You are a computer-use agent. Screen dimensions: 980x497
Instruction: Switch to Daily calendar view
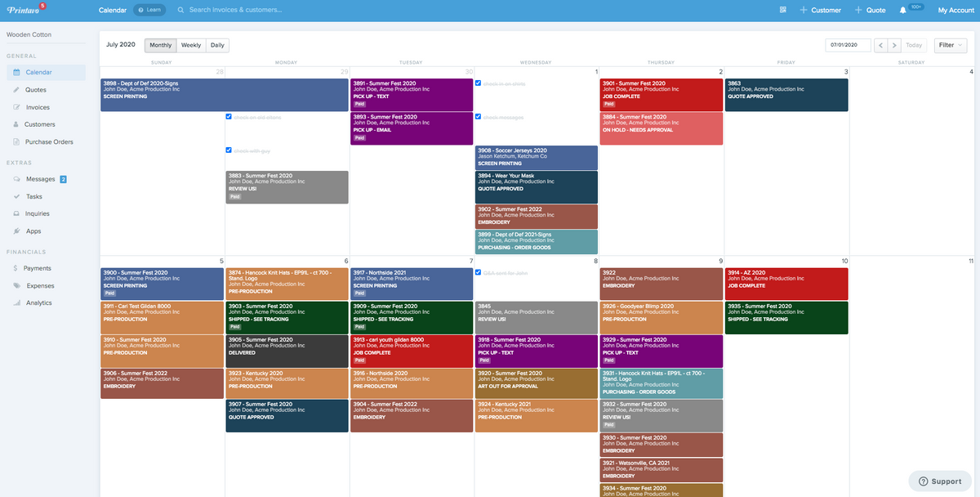(217, 45)
